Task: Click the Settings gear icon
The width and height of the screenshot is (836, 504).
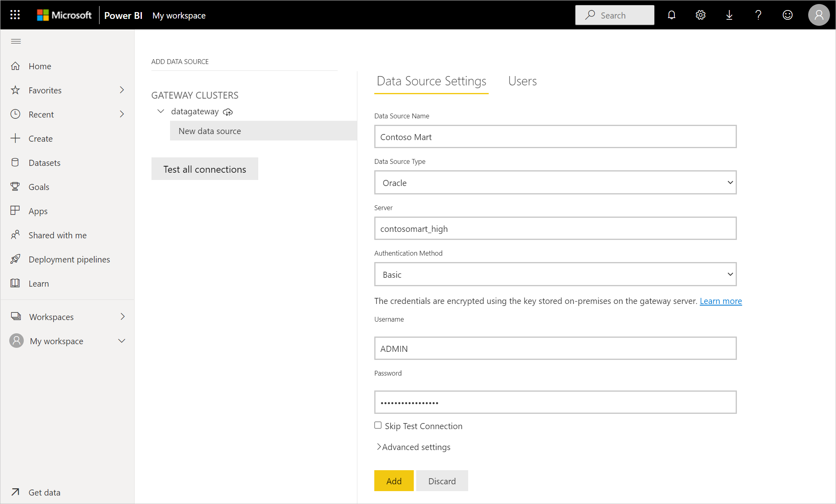Action: pos(701,14)
